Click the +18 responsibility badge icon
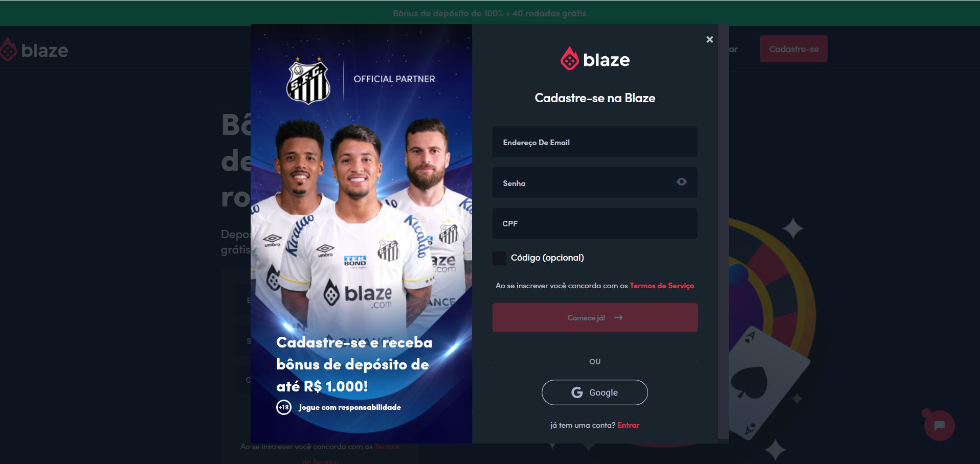 (x=284, y=407)
